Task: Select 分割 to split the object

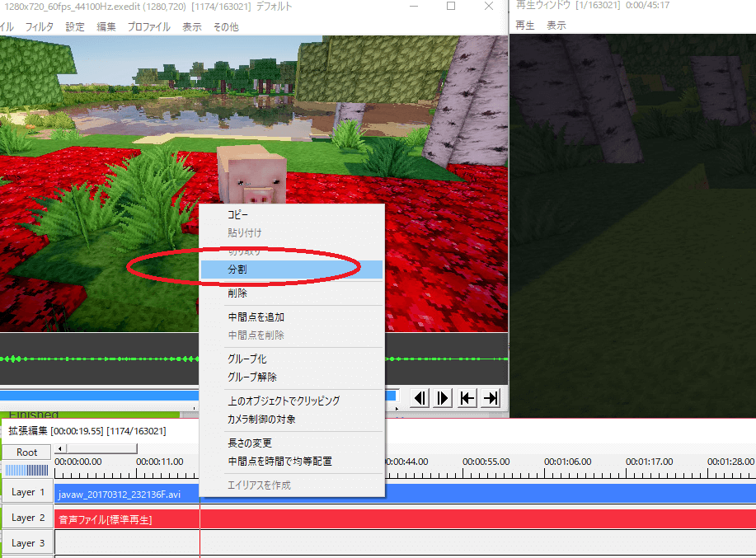Action: [292, 270]
